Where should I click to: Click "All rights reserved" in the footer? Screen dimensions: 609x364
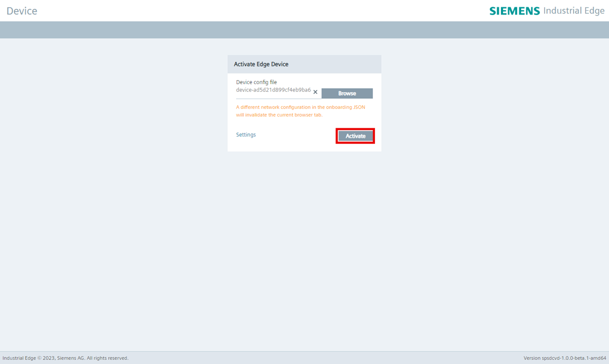click(x=107, y=358)
